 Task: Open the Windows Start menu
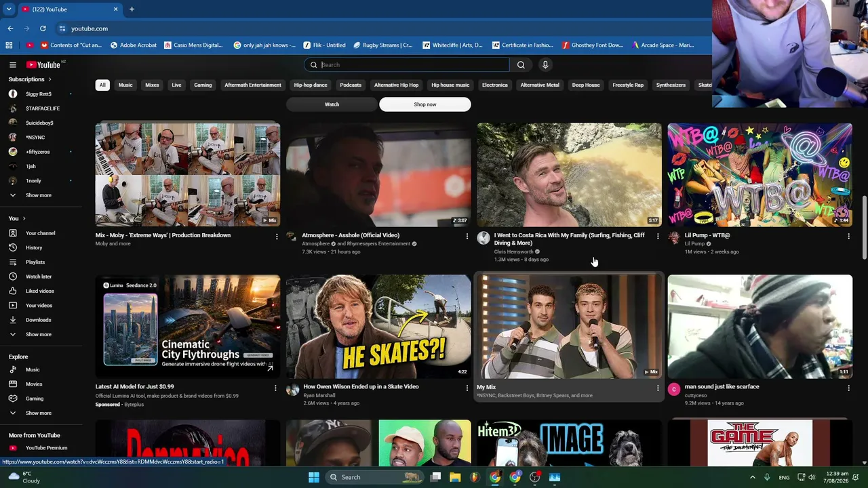pos(313,477)
